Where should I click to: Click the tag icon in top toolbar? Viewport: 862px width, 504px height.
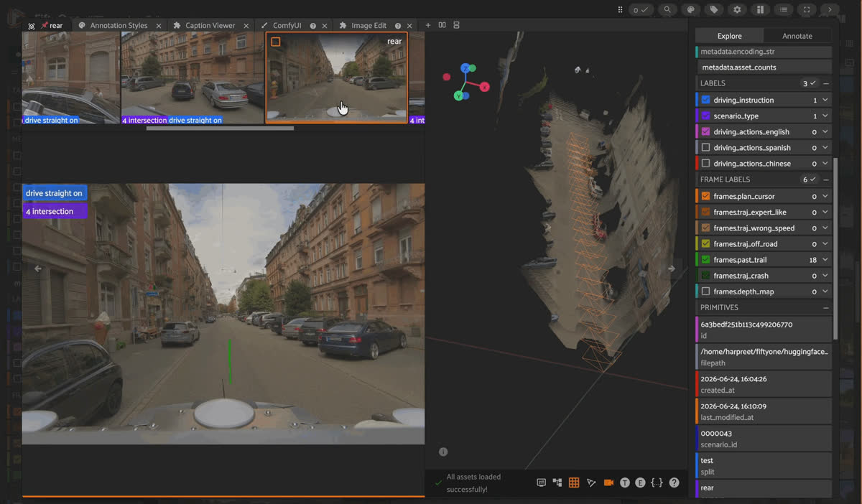[x=713, y=10]
